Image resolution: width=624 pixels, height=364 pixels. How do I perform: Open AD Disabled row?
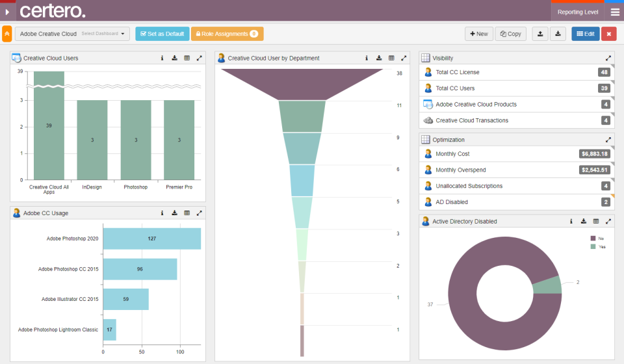pos(517,202)
